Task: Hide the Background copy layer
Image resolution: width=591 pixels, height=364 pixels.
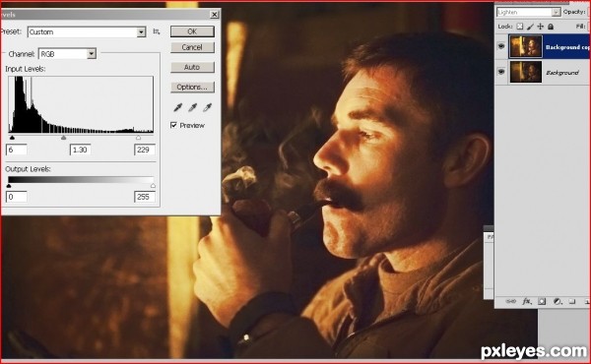Action: 501,46
